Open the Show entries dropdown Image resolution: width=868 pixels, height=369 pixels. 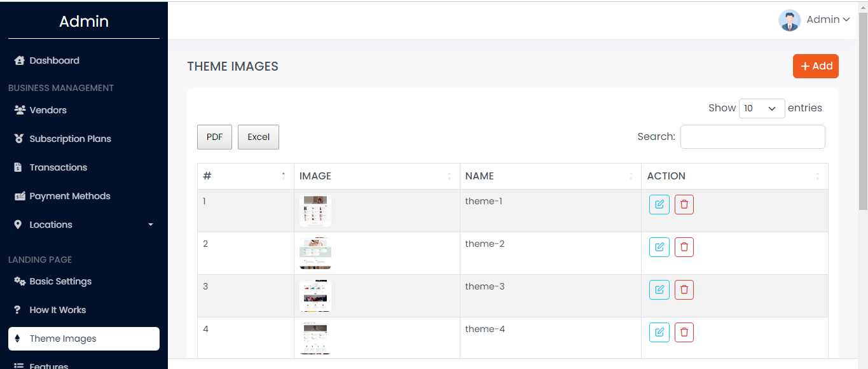tap(761, 108)
